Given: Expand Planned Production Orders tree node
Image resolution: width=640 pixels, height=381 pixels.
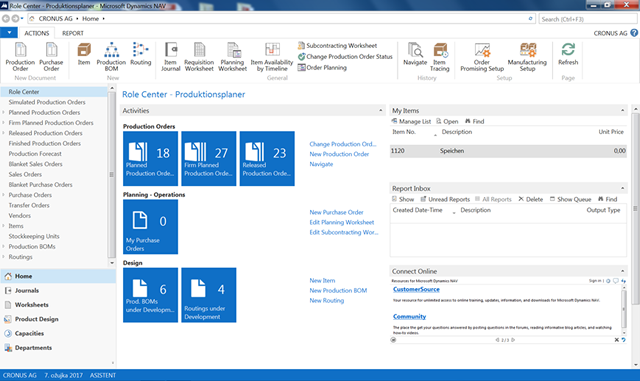Looking at the screenshot, I should pyautogui.click(x=4, y=112).
